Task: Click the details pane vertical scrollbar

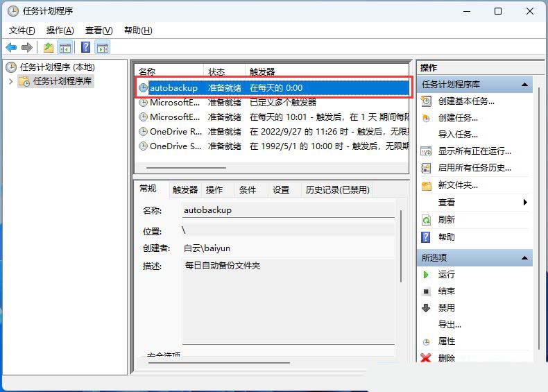Action: coord(401,246)
